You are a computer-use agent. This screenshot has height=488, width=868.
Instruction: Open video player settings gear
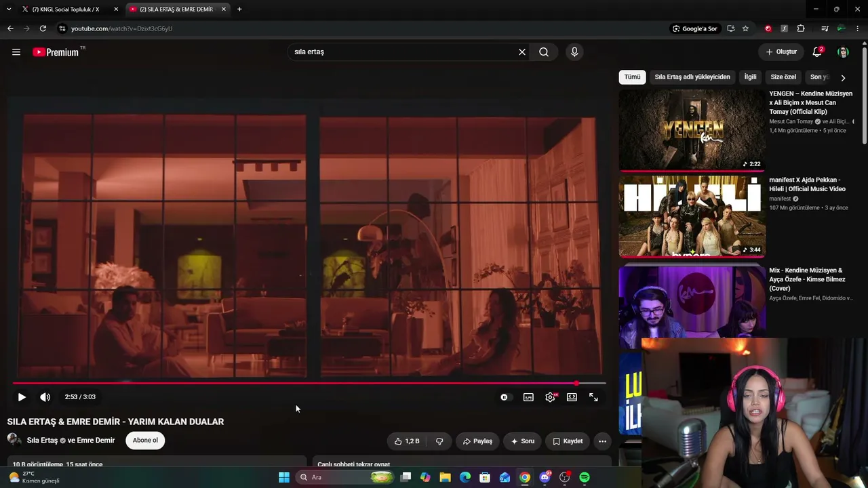point(551,397)
